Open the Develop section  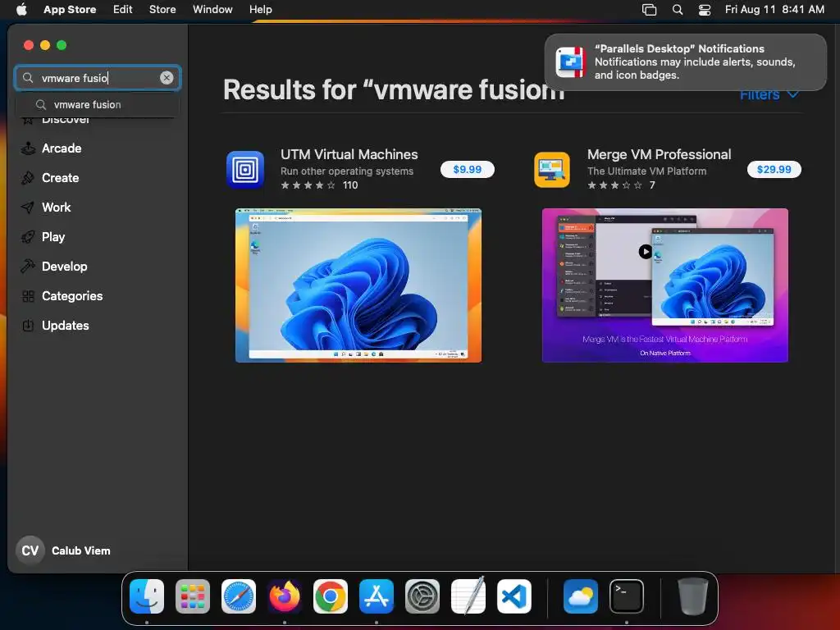(x=64, y=267)
